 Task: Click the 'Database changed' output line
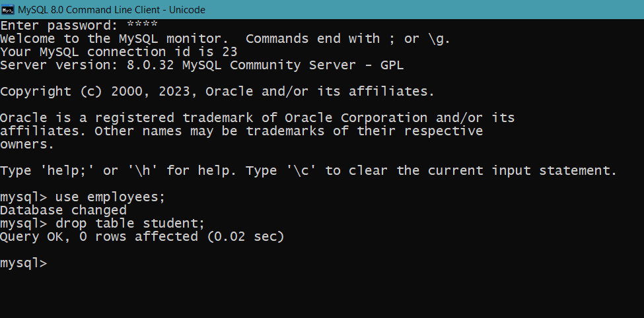[x=63, y=210]
